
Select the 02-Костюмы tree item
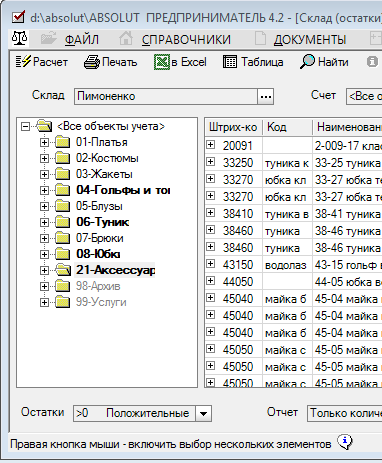tap(107, 158)
